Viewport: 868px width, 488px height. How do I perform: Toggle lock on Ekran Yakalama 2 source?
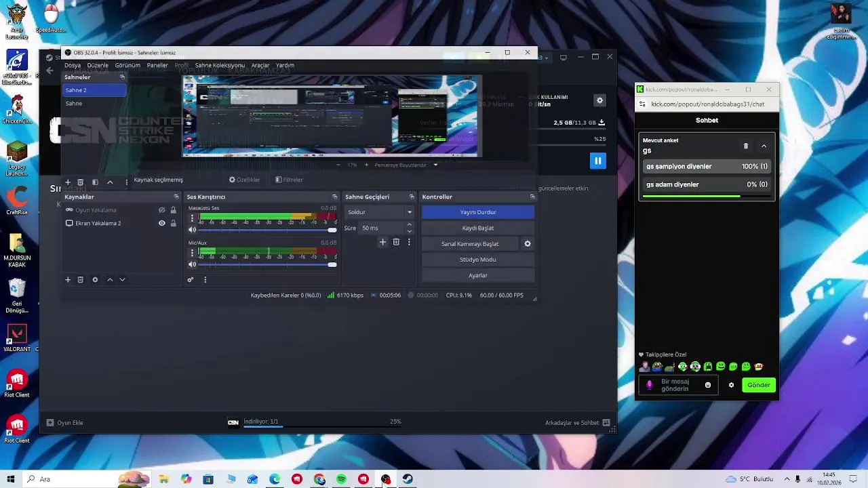[173, 223]
